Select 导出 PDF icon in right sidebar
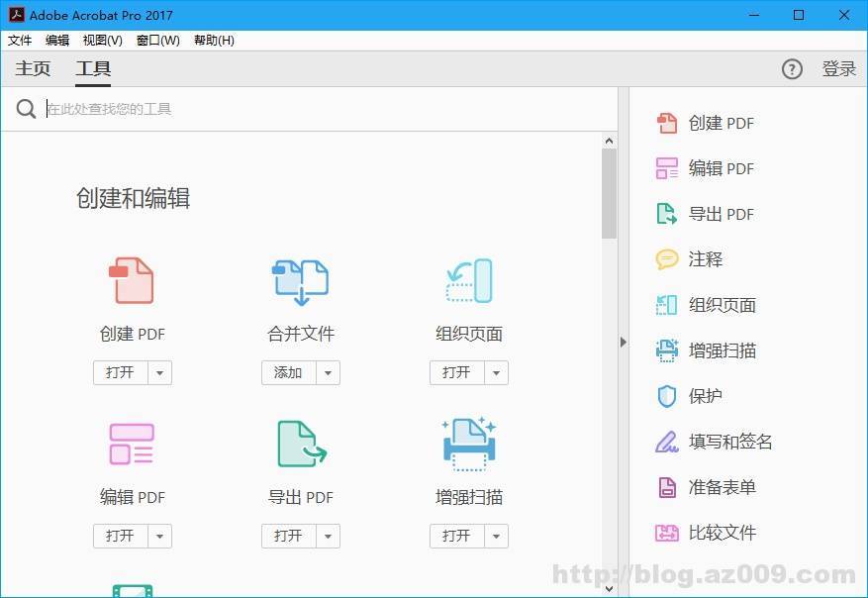Image resolution: width=868 pixels, height=598 pixels. (x=666, y=214)
